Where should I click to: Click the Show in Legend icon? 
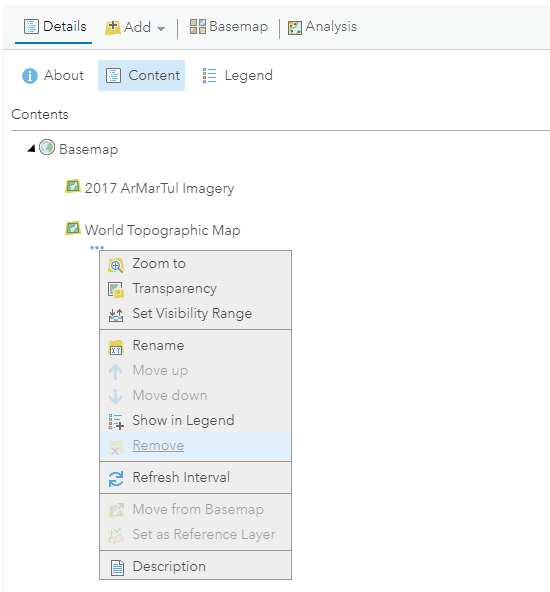click(x=116, y=422)
